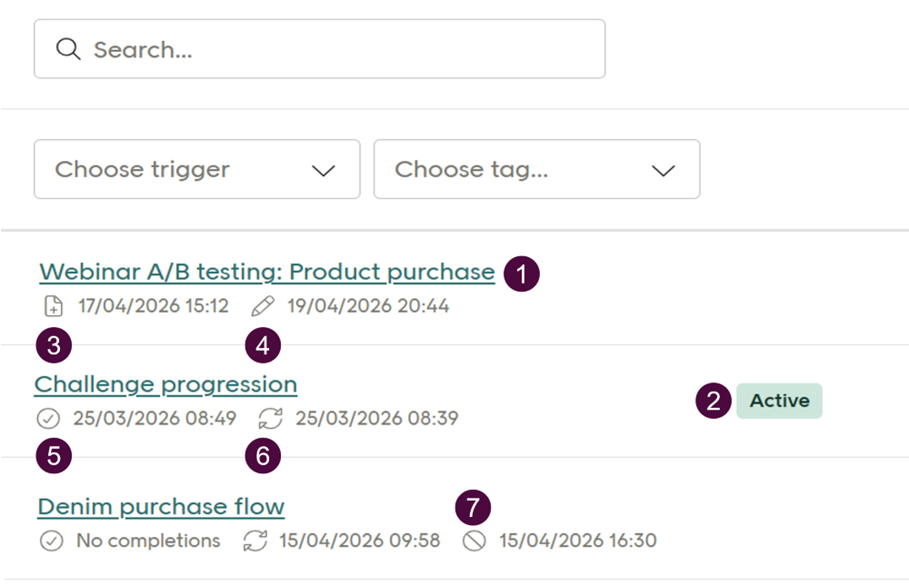Click the refresh icon under Denim purchase flow
This screenshot has width=909, height=586.
click(255, 541)
